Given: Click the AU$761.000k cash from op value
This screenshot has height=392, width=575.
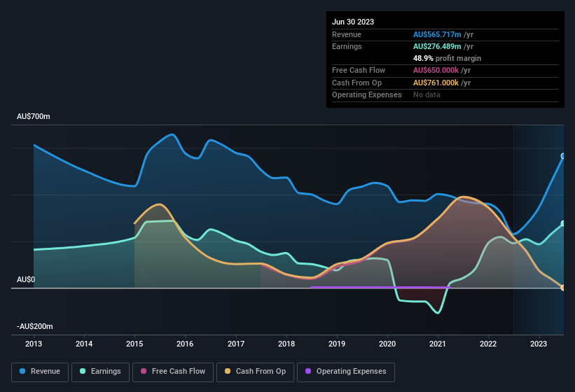Looking at the screenshot, I should coord(436,83).
